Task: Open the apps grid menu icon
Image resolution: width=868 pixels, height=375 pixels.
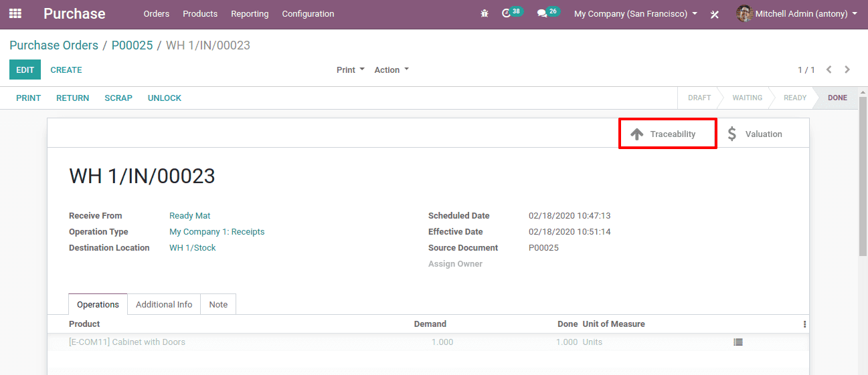Action: 15,13
